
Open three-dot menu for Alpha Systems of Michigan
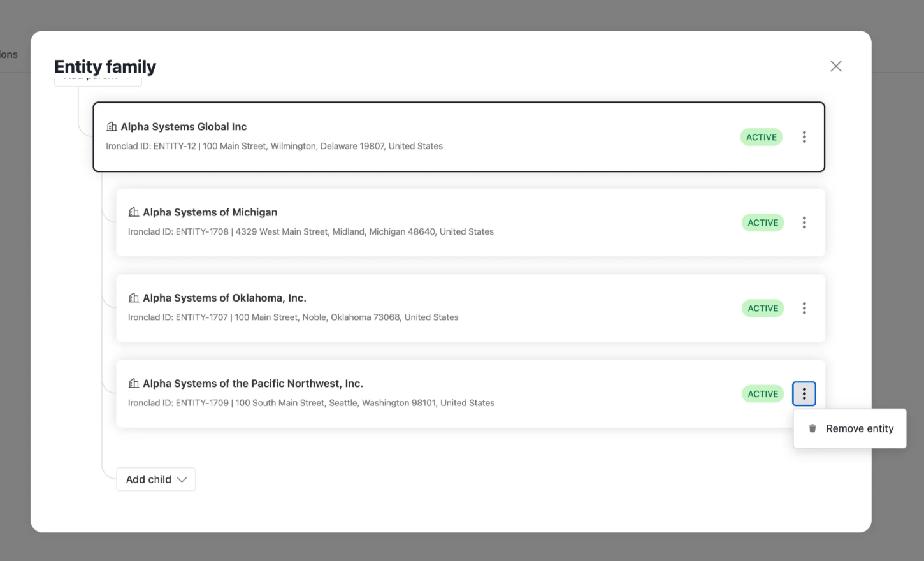804,222
